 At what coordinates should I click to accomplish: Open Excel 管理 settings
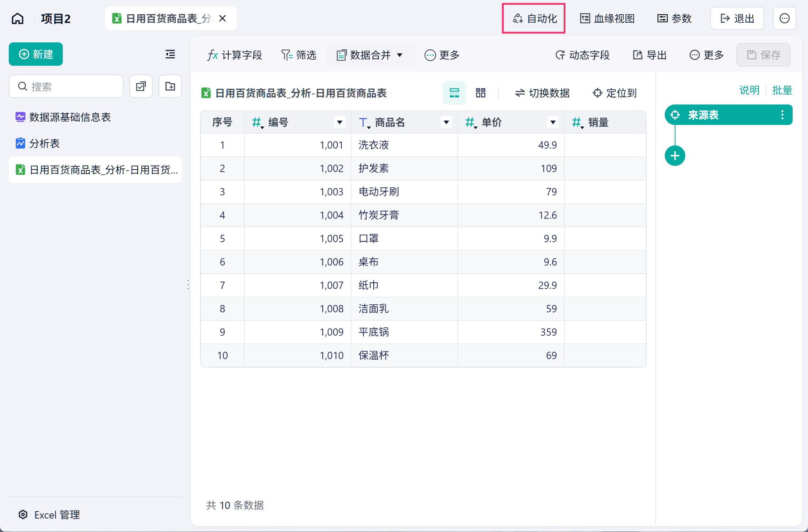pyautogui.click(x=49, y=515)
